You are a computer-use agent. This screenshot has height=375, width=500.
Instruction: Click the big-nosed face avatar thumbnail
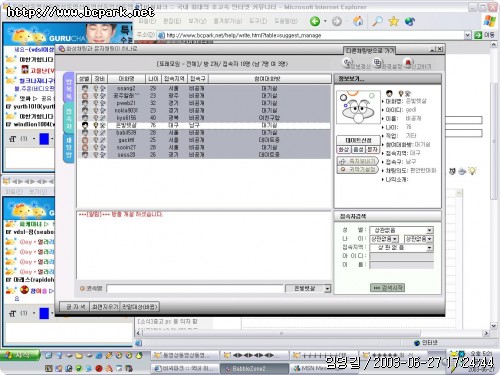click(x=358, y=107)
